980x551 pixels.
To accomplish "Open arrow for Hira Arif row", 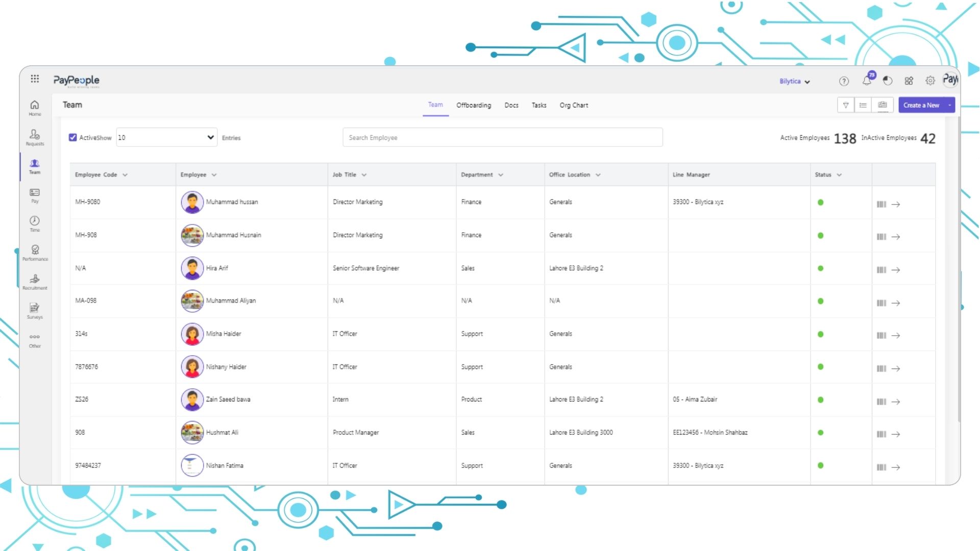I will (896, 270).
